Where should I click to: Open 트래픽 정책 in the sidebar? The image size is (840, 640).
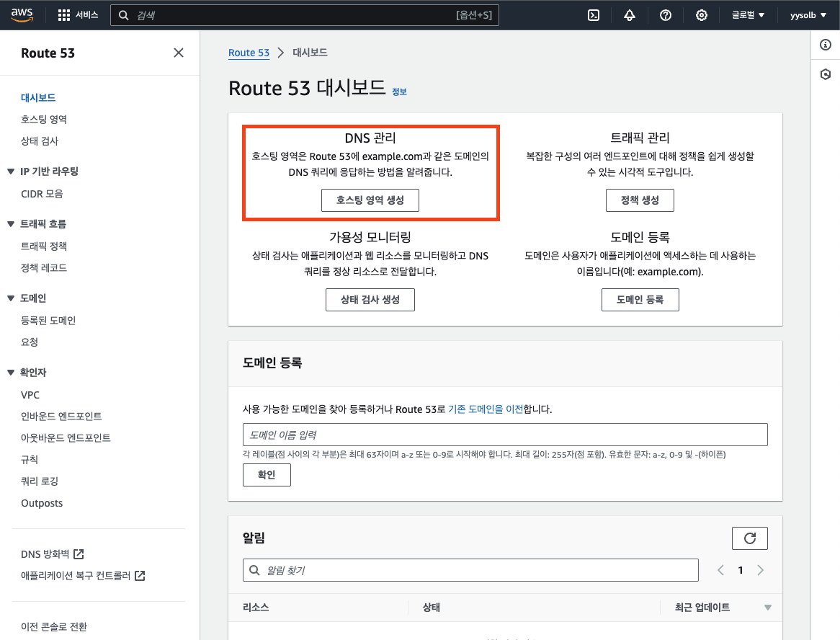(x=44, y=246)
